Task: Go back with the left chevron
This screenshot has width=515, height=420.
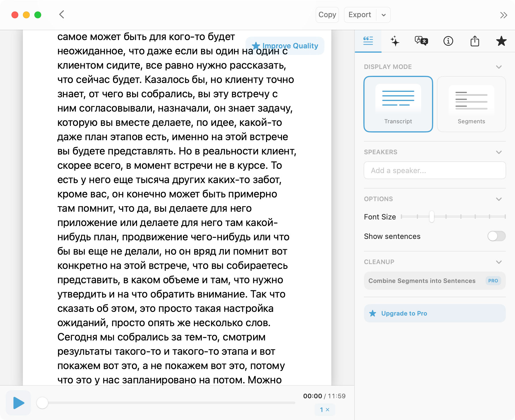Action: point(62,15)
